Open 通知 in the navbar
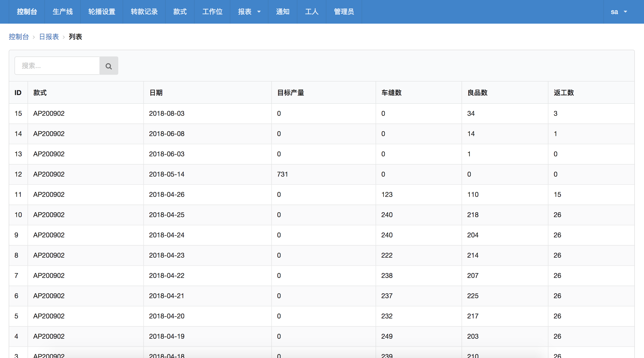 (x=282, y=12)
